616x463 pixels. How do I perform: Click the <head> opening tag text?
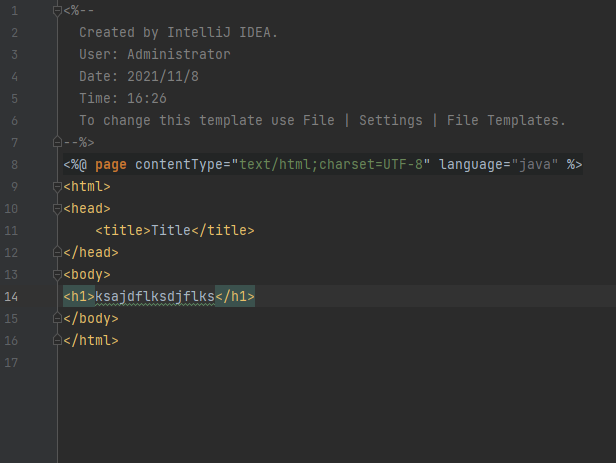click(x=87, y=209)
